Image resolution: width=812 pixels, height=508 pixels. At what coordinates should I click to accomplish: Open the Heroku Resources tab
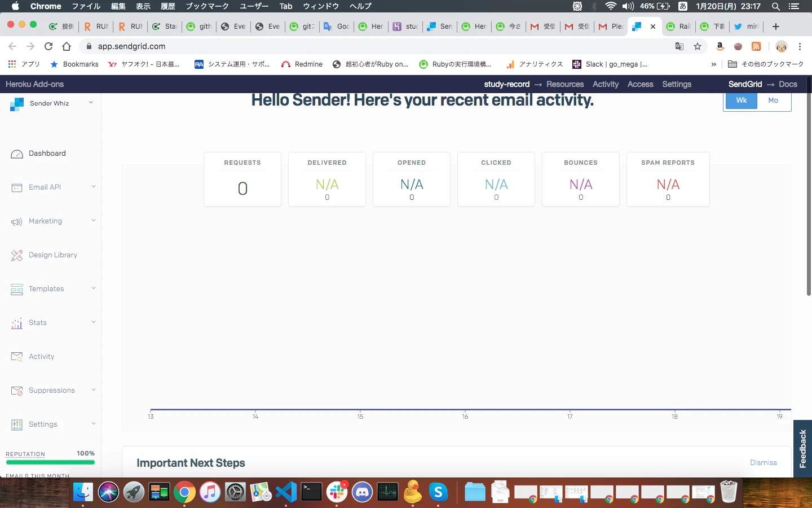tap(565, 84)
